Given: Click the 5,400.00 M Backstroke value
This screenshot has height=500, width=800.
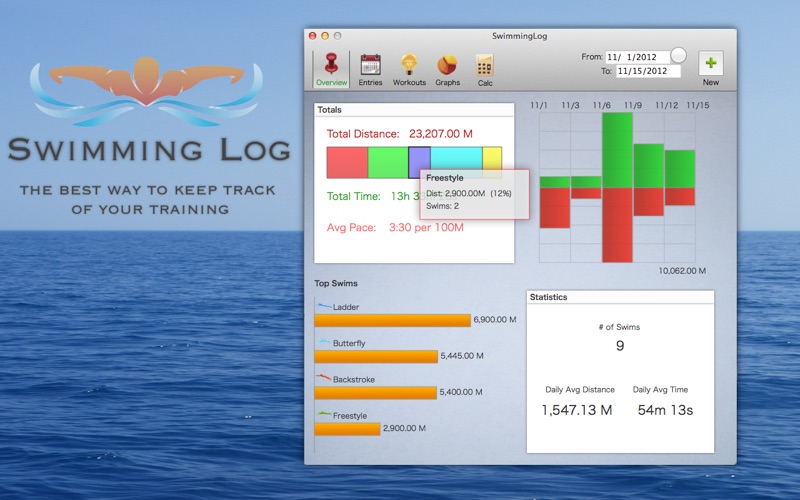Looking at the screenshot, I should point(461,392).
